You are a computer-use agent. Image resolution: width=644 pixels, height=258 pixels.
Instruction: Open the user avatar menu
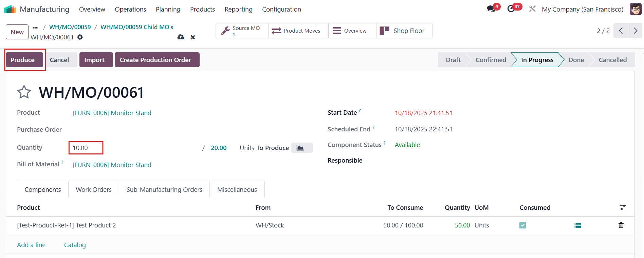635,9
